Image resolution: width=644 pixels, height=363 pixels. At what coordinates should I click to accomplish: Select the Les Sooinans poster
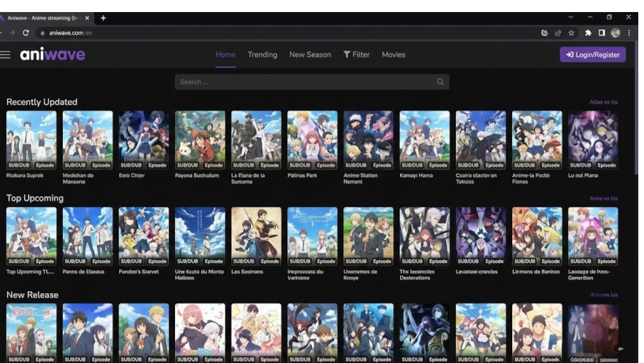tap(256, 235)
